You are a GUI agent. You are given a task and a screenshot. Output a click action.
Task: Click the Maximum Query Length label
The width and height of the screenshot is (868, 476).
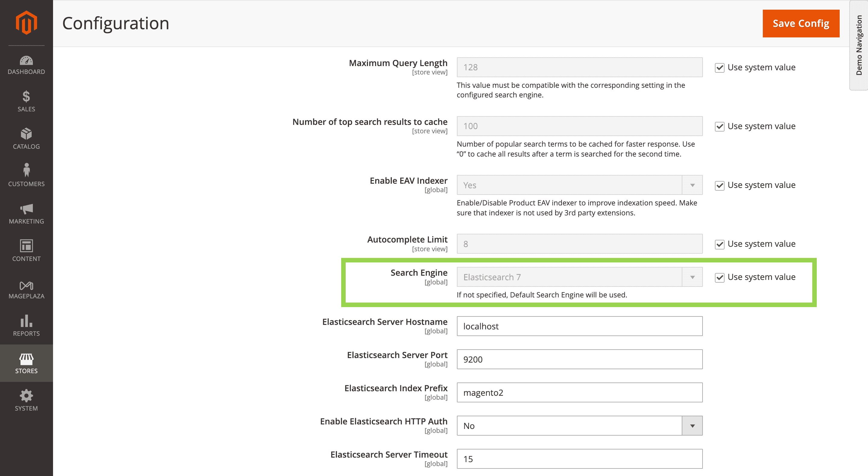(x=398, y=63)
